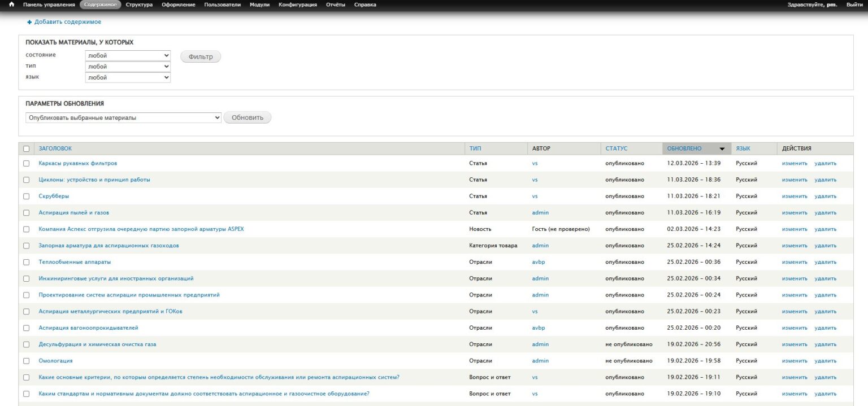
Task: Click the Добавить содержимое link
Action: click(68, 22)
